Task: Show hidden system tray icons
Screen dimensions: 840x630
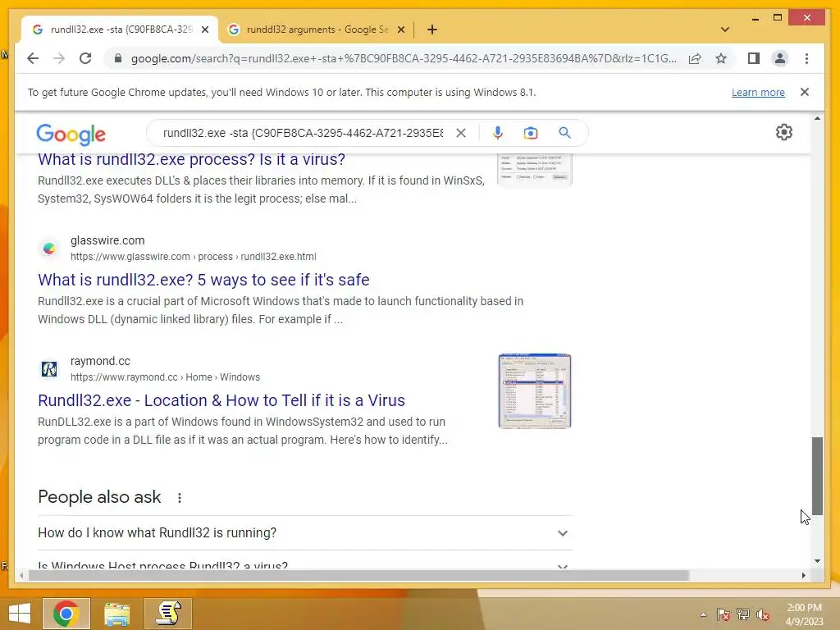Action: tap(703, 614)
